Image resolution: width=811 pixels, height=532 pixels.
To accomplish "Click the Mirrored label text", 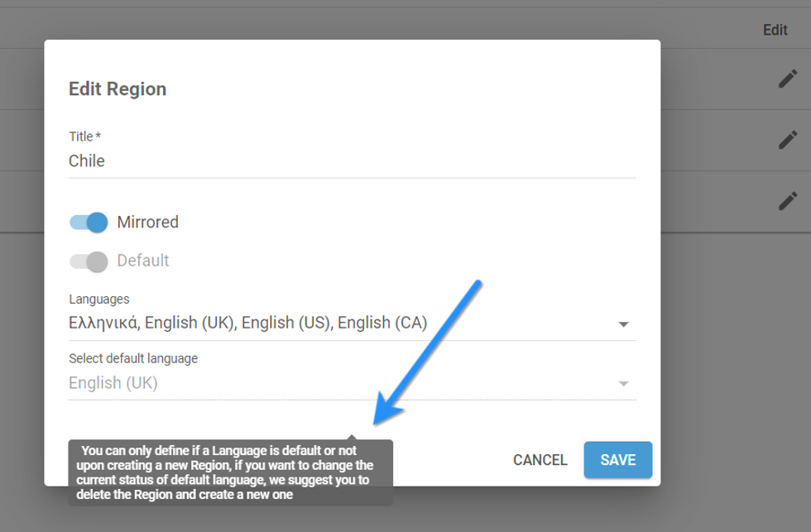I will click(148, 222).
